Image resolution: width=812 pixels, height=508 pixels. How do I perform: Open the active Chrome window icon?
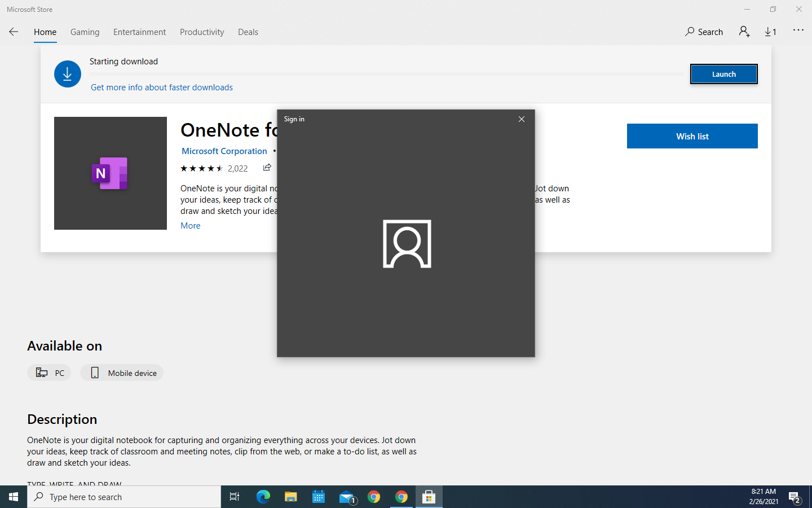401,497
